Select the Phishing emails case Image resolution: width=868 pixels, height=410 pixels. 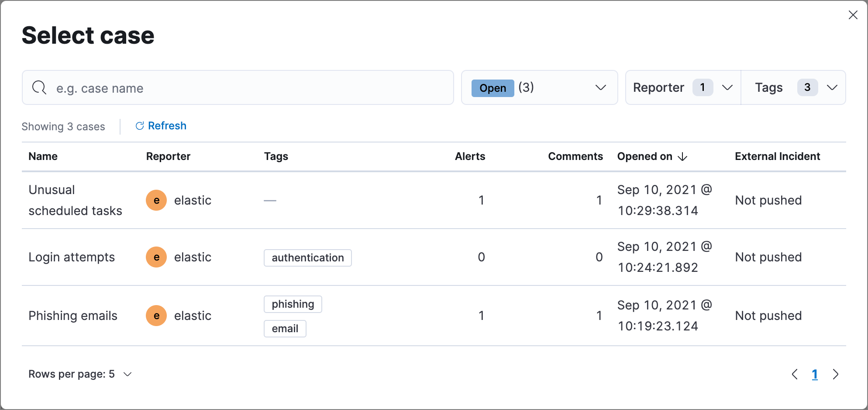[73, 316]
